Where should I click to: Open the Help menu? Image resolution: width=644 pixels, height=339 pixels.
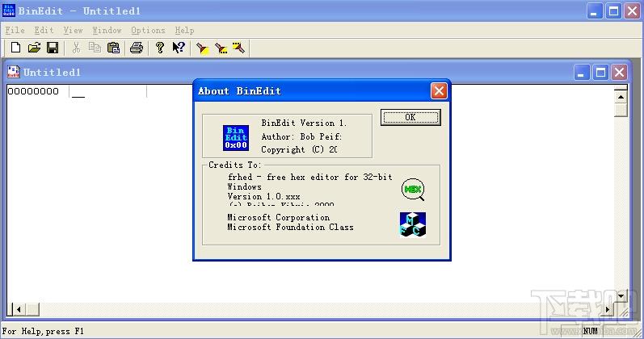point(184,31)
